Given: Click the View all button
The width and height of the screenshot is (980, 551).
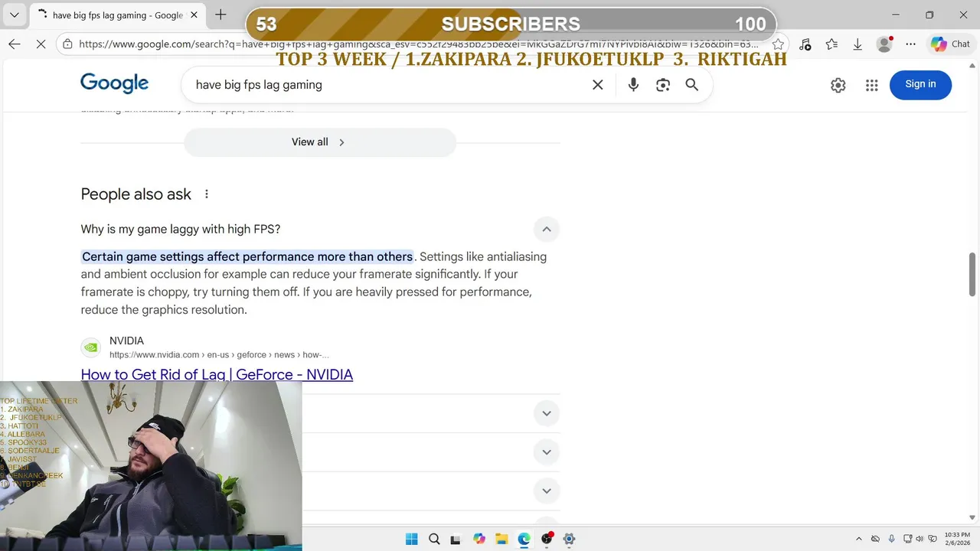Looking at the screenshot, I should click(320, 142).
